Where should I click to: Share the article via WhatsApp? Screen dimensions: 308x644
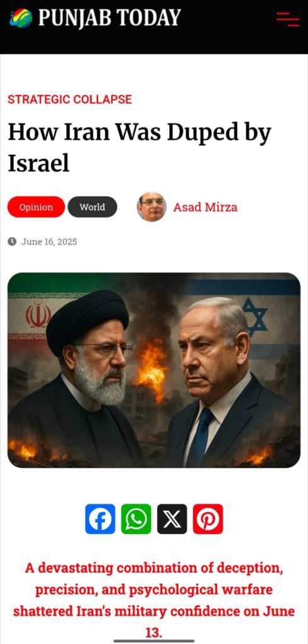136,519
